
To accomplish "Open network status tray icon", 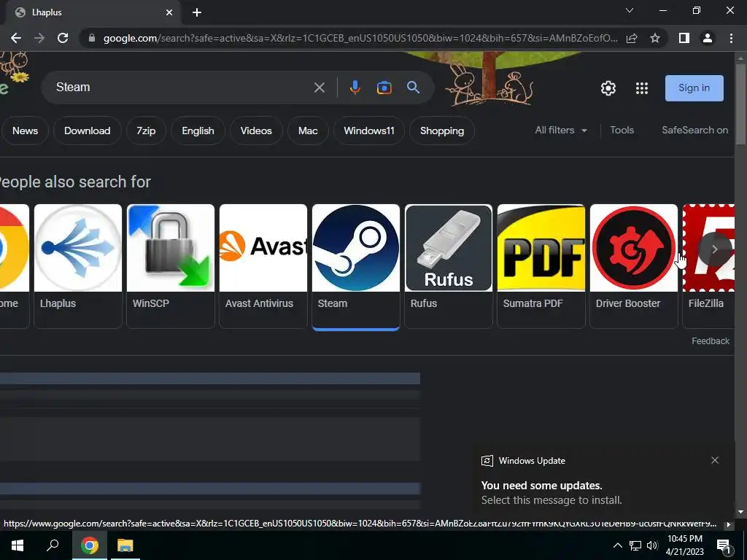I will click(x=635, y=545).
